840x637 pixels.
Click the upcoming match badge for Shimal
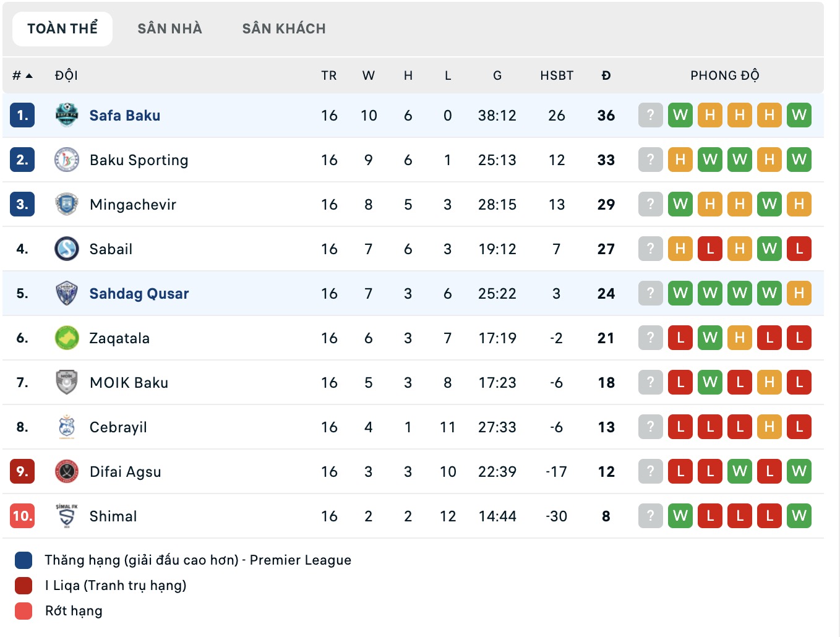pos(650,516)
